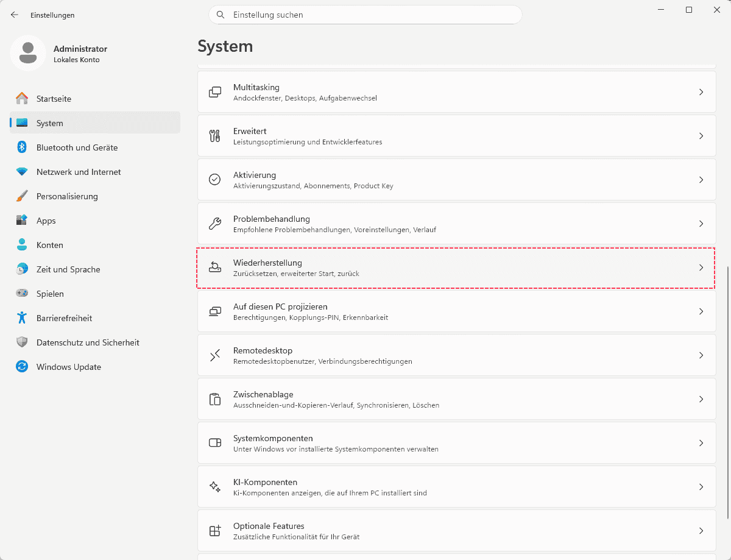Click the Problembehandlung wrench icon
Viewport: 731px width, 560px height.
coord(214,224)
